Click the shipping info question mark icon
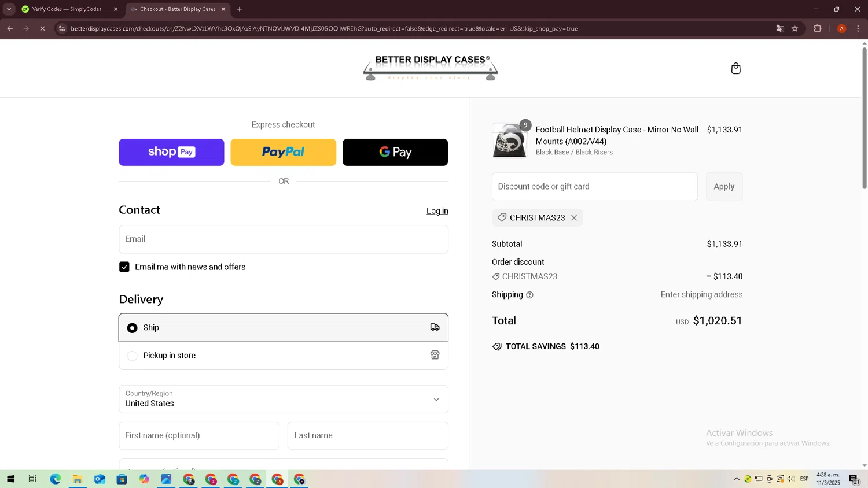Screen dimensions: 868x488 point(529,295)
